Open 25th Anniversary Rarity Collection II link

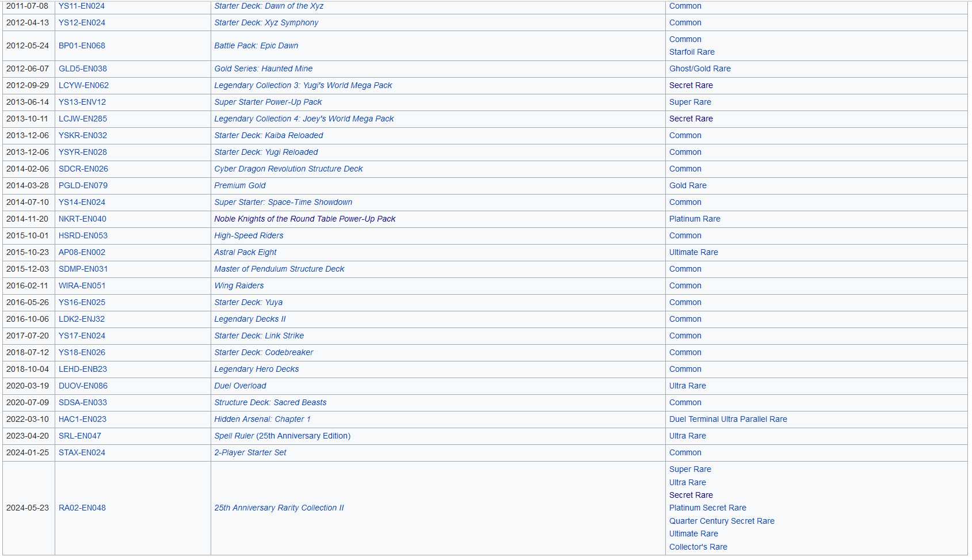coord(279,508)
